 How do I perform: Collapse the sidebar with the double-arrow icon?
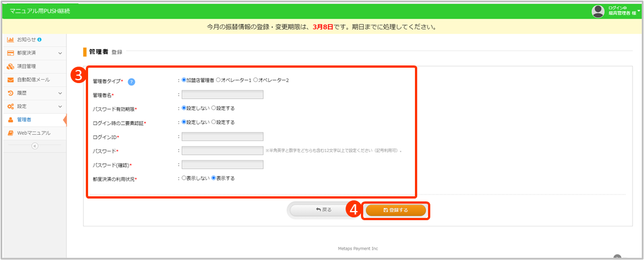pyautogui.click(x=34, y=146)
